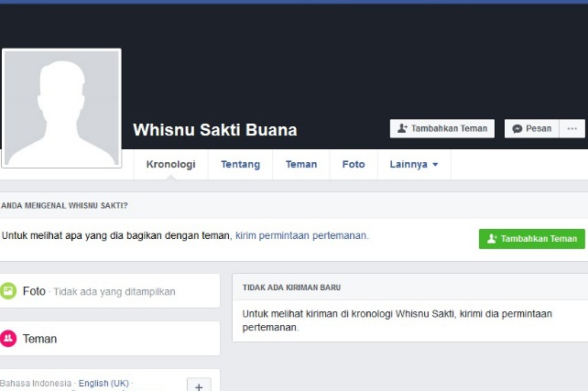Click Bahasa Indonesia language text
588x391 pixels.
(36, 383)
